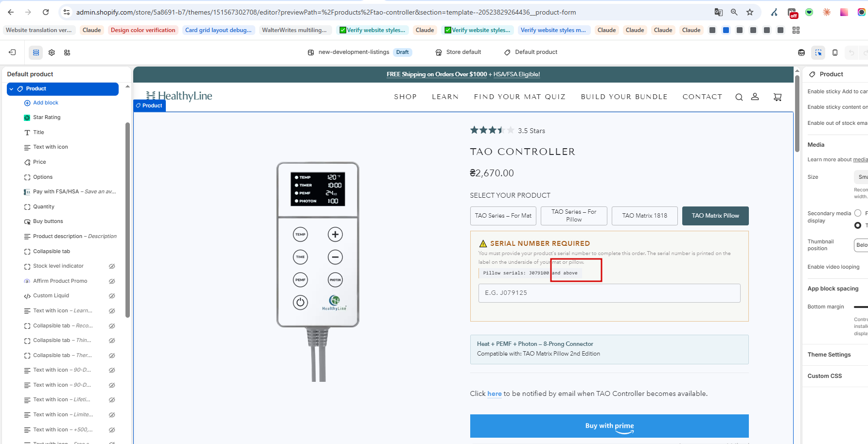868x444 pixels.
Task: Click the HSA/FSA Eligible banner link
Action: point(516,74)
